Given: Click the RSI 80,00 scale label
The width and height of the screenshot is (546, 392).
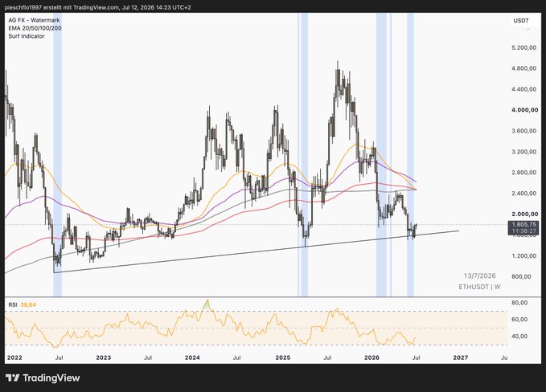Looking at the screenshot, I should [x=519, y=303].
